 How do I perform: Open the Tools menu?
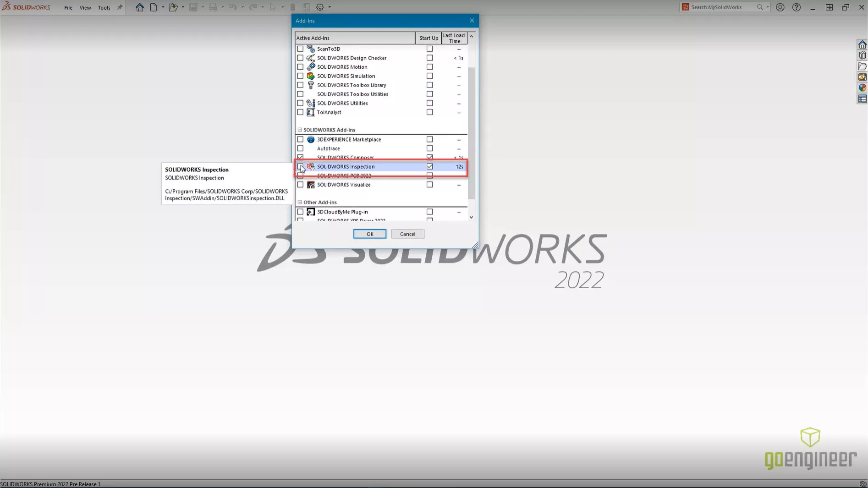tap(104, 7)
